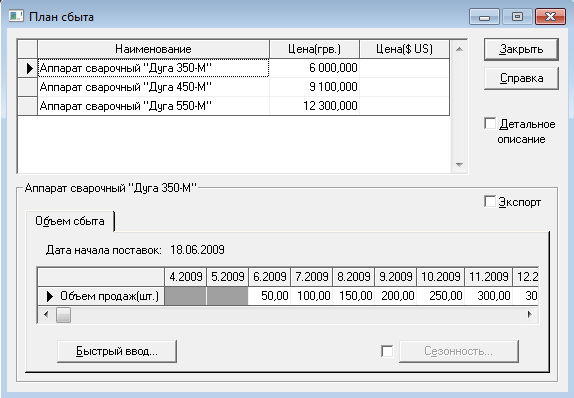This screenshot has width=574, height=398.
Task: Click delivery start date 18.06.2009
Action: 197,250
